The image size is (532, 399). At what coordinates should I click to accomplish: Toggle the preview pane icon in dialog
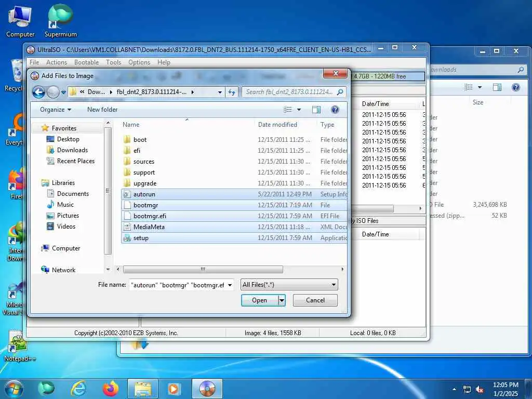pos(316,110)
